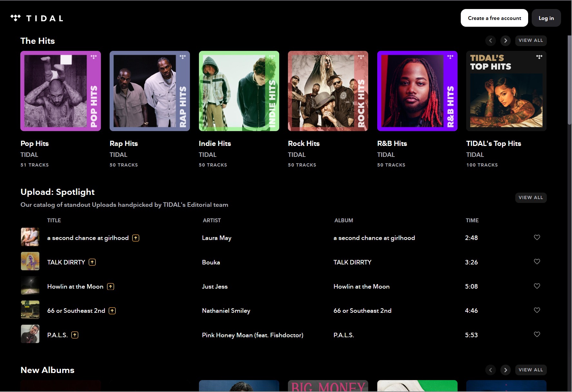
Task: Click 66 or Southeast 2nd track artwork
Action: 30,310
